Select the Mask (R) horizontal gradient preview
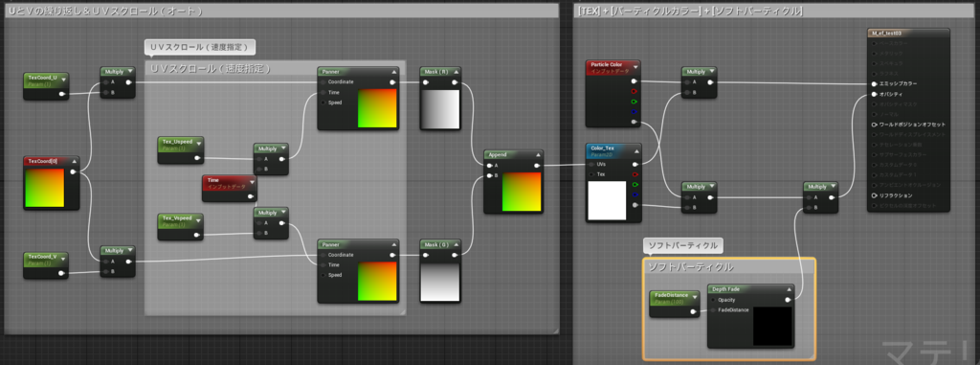Image resolution: width=980 pixels, height=365 pixels. (x=440, y=109)
